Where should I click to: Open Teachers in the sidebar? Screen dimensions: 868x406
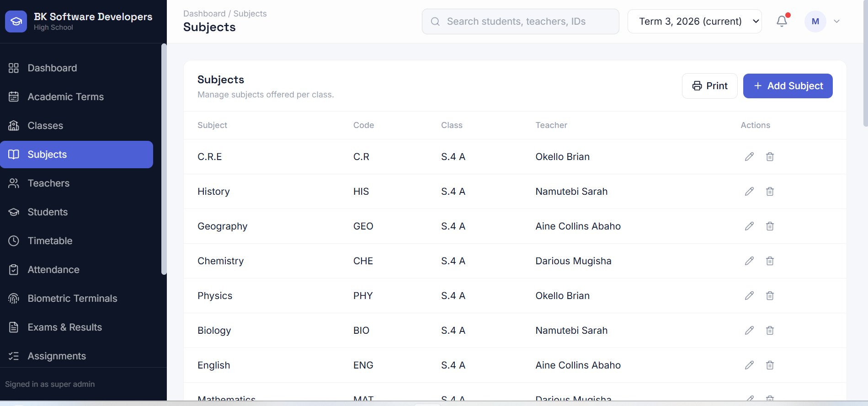click(76, 183)
